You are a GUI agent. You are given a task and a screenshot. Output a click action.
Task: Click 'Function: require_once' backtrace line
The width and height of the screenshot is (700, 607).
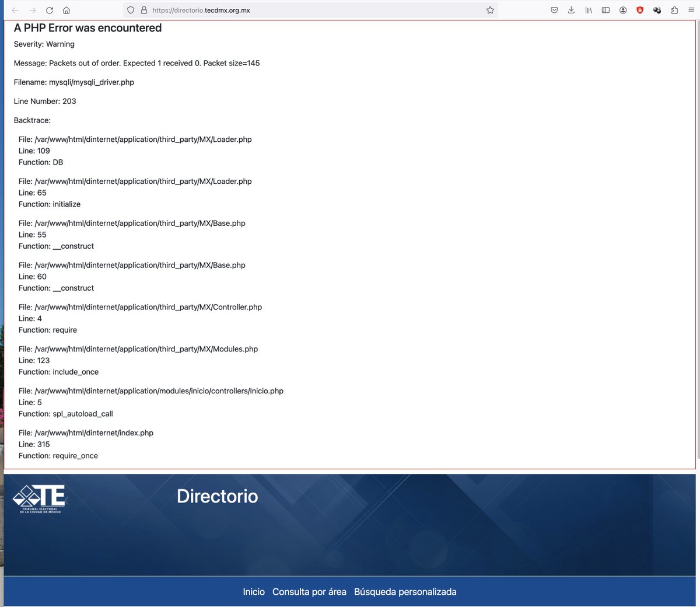[x=58, y=456]
